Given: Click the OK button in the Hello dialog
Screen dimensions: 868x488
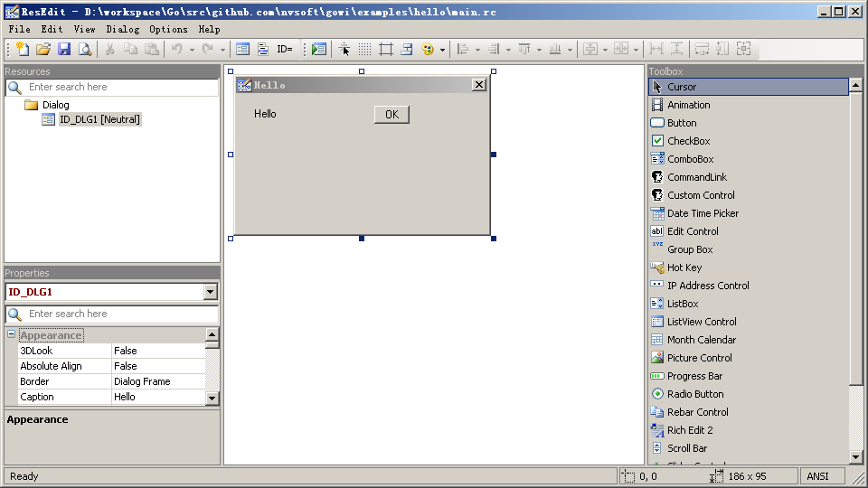Looking at the screenshot, I should tap(392, 115).
